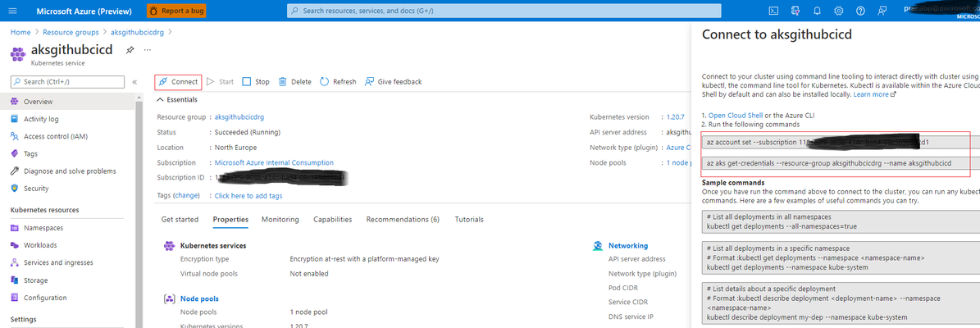Go to Home breadcrumb
Viewport: 980px width, 328px height.
pyautogui.click(x=21, y=32)
